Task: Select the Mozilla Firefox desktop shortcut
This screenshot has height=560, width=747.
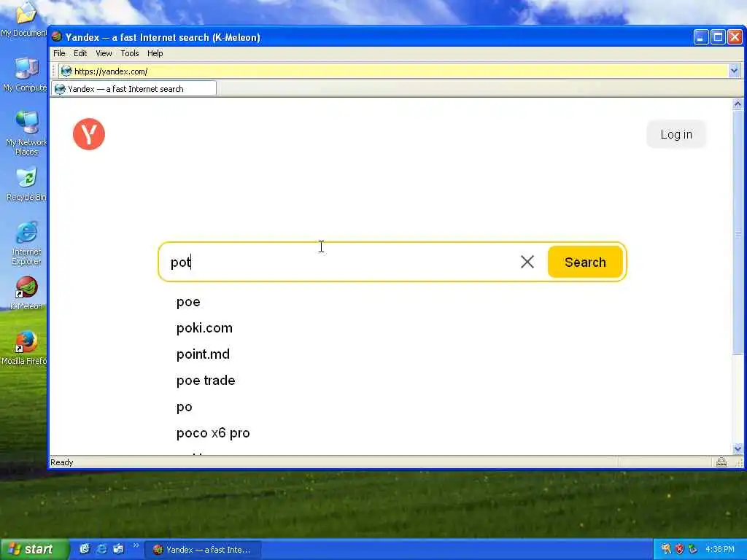Action: pyautogui.click(x=25, y=348)
